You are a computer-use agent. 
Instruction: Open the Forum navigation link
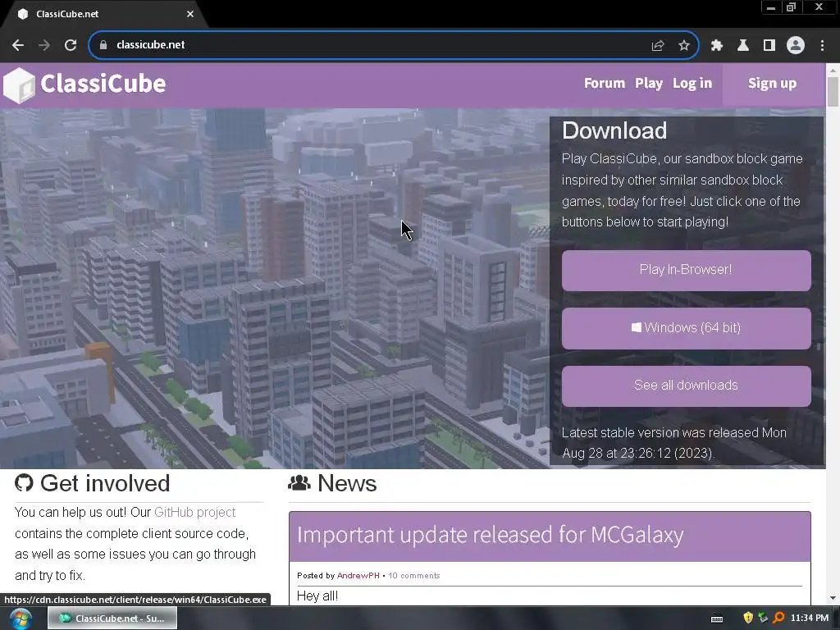(x=605, y=83)
